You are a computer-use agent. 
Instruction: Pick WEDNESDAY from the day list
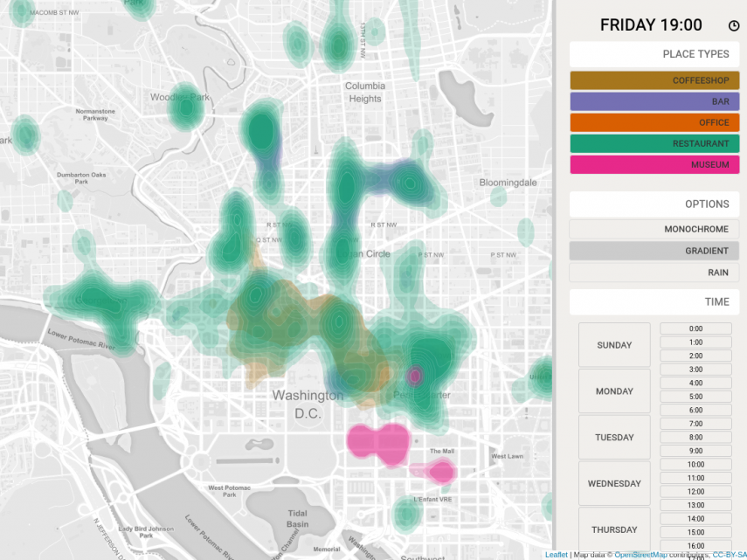tap(614, 483)
